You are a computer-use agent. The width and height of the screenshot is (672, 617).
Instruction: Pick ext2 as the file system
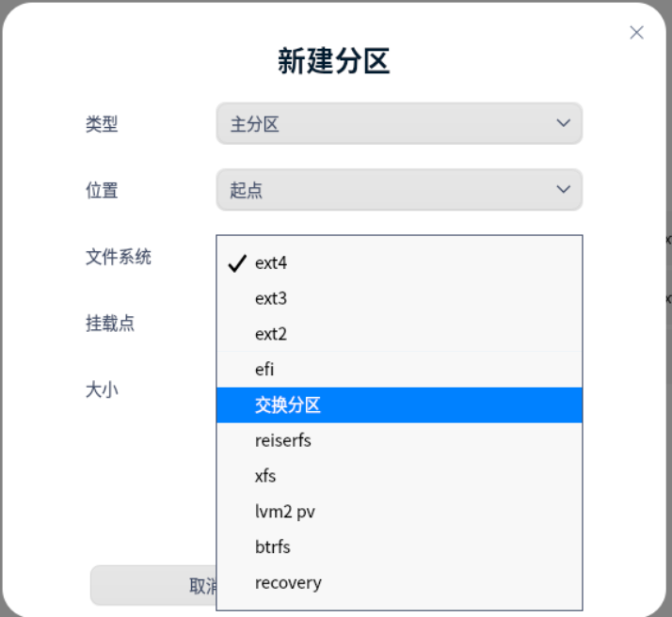(271, 335)
